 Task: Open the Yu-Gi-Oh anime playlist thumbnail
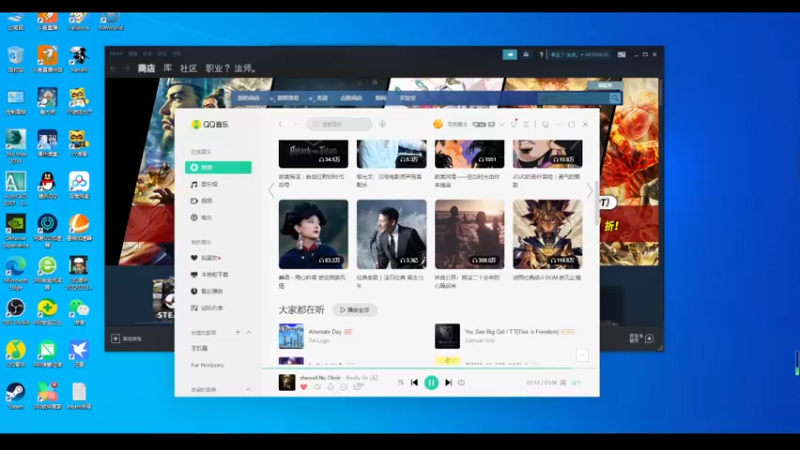(547, 234)
